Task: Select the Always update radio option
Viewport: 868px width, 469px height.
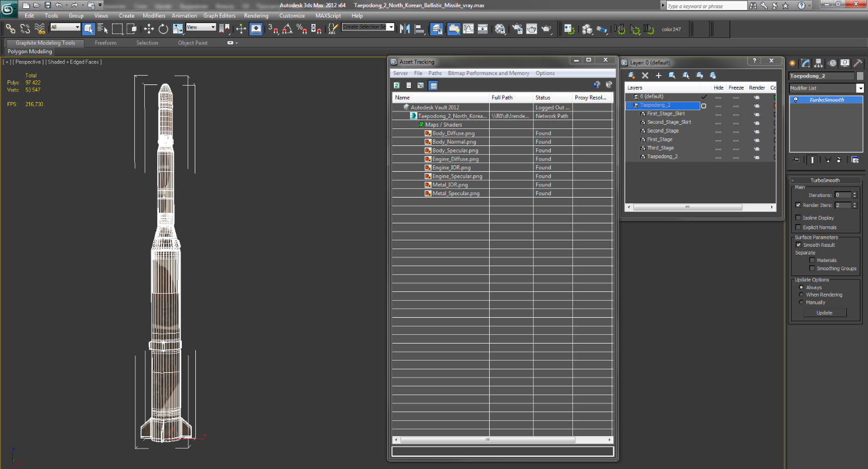Action: coord(801,287)
